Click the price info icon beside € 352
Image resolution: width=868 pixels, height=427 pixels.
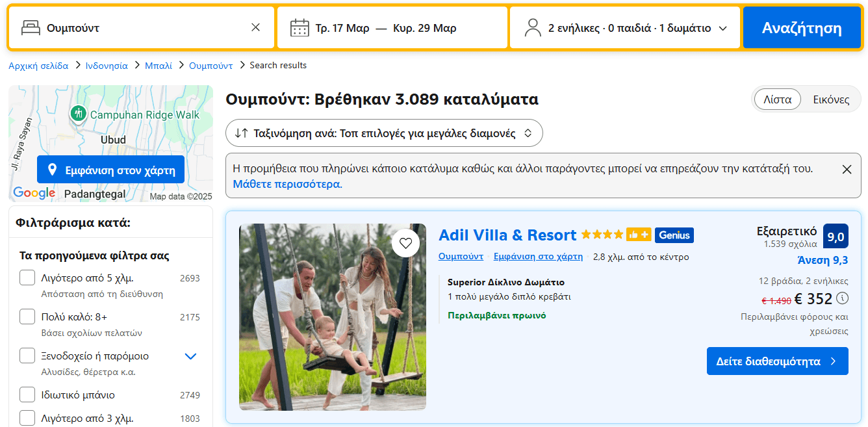843,298
